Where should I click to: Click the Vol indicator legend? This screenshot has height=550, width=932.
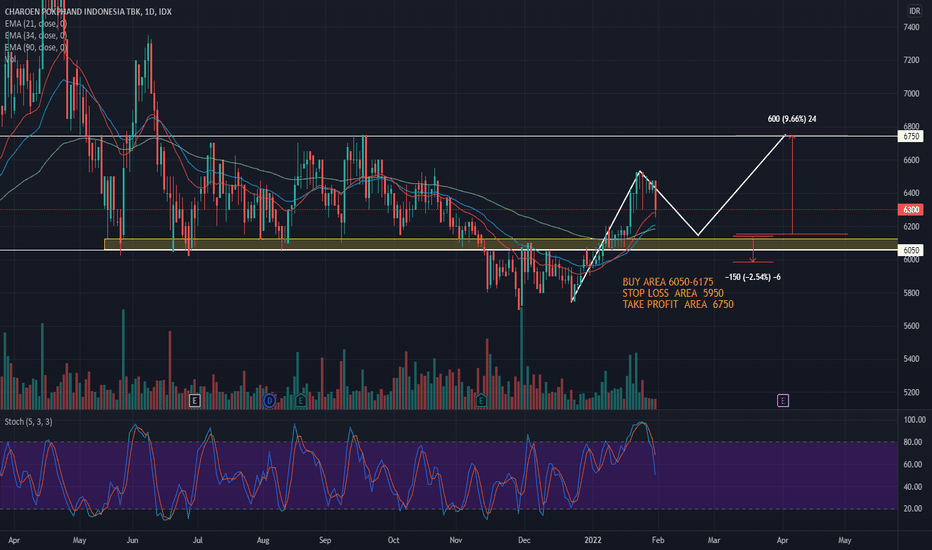(x=10, y=59)
